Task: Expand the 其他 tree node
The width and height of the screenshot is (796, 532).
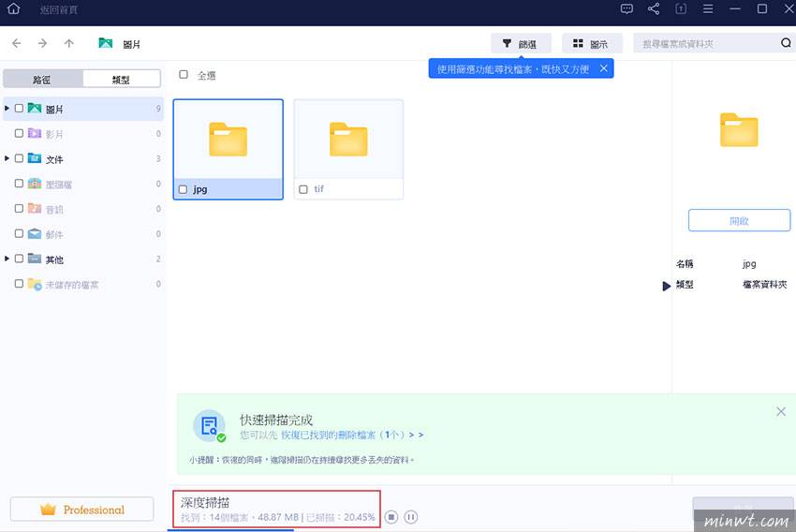Action: [7, 259]
